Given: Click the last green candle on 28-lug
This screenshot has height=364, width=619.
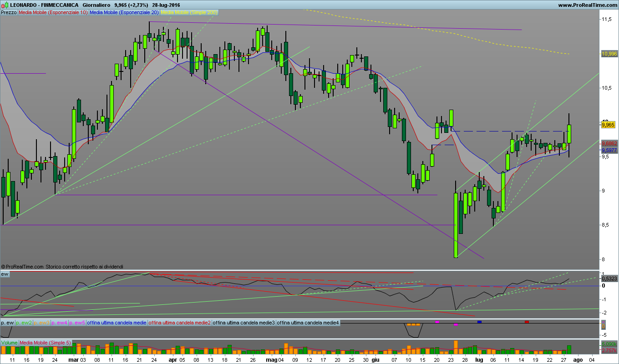Looking at the screenshot, I should (x=569, y=134).
